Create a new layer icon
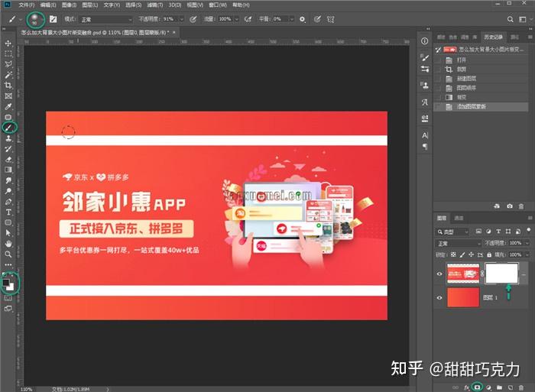Screen dimensions: 535x392 (510, 387)
